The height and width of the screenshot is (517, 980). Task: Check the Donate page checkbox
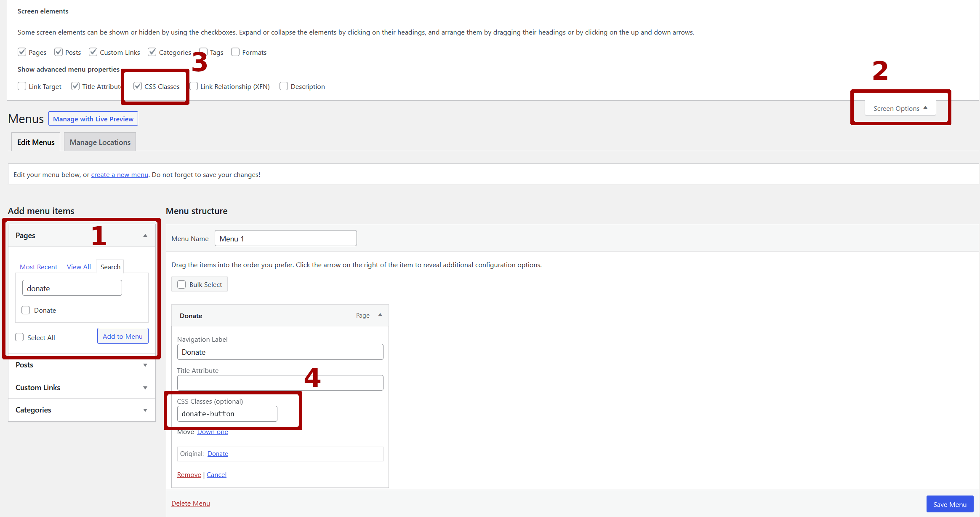click(26, 310)
